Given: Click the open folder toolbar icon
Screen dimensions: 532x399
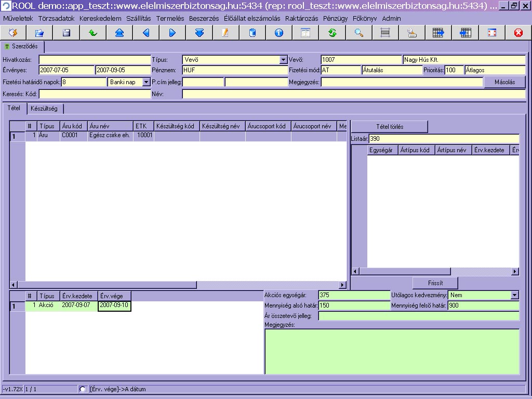Looking at the screenshot, I should 39,33.
